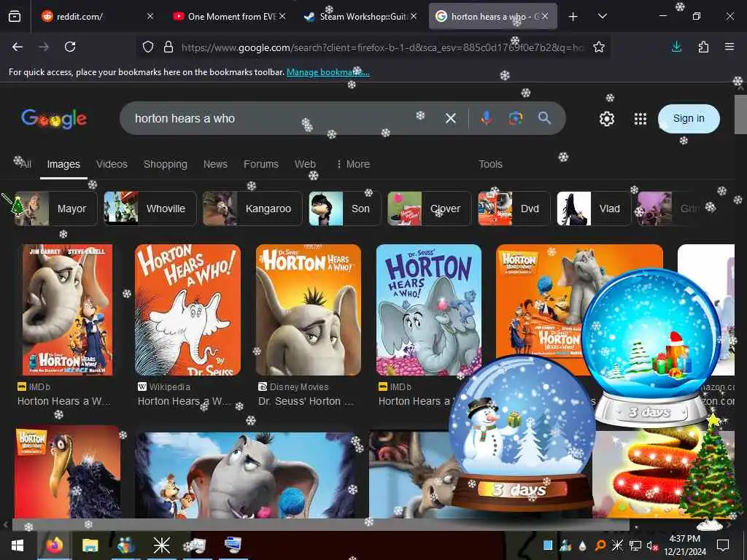Open the Disney Movies Horton poster
Screen dimensions: 747x560
click(309, 310)
